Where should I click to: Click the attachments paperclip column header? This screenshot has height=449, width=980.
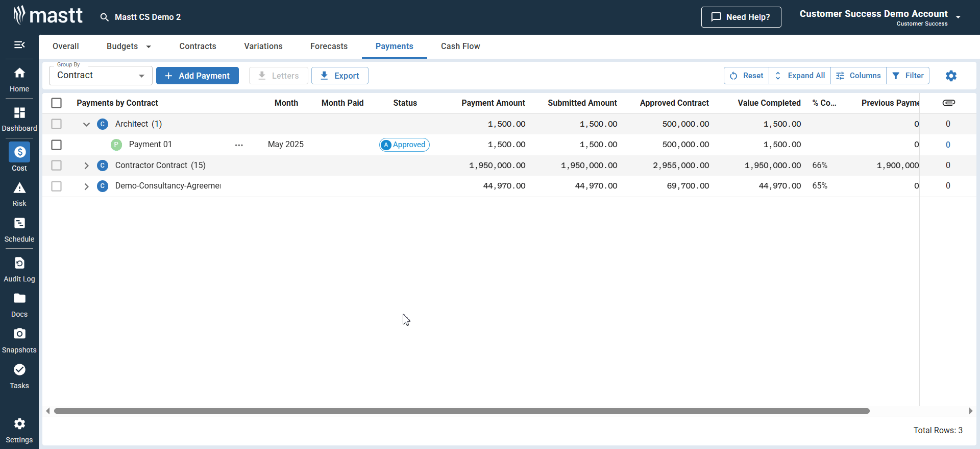coord(948,103)
